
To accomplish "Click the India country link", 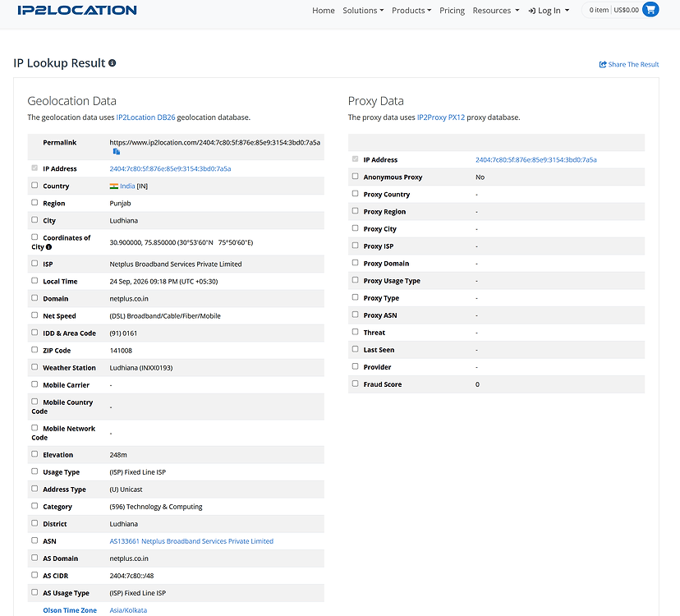I will tap(127, 186).
